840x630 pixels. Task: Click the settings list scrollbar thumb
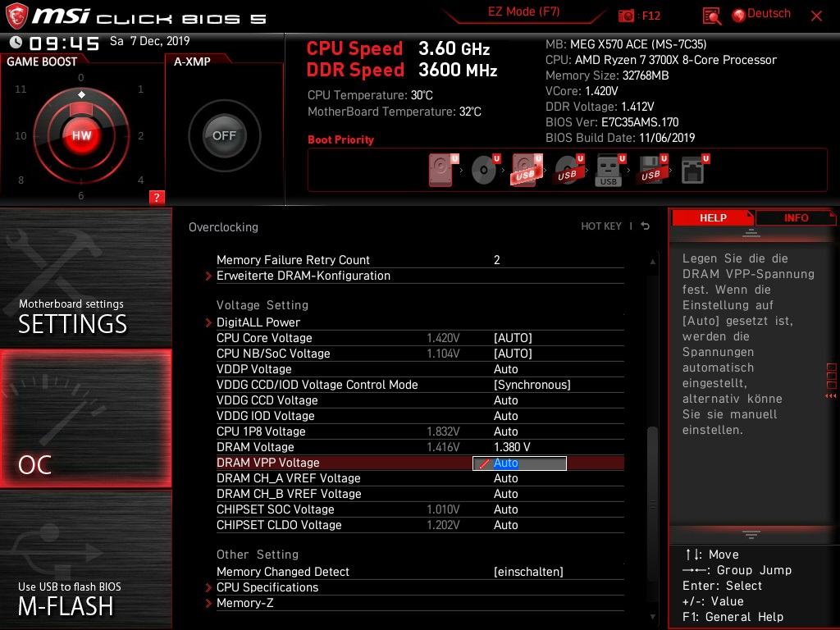pyautogui.click(x=652, y=504)
